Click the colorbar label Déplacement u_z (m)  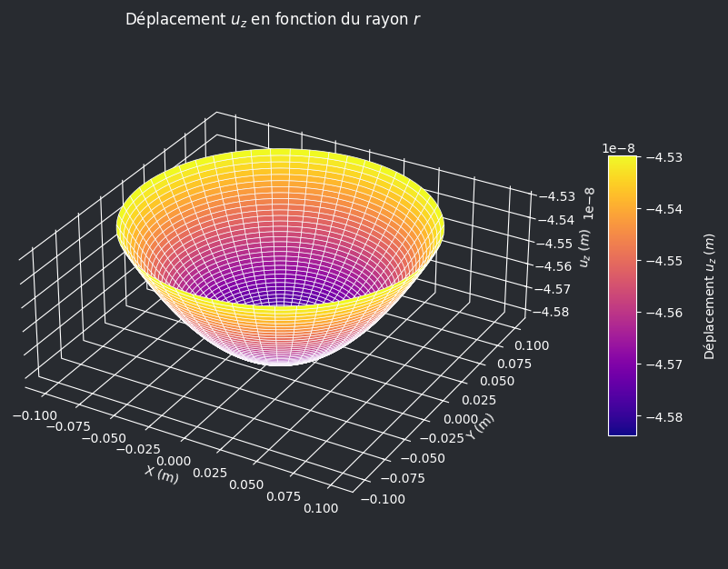coord(709,295)
